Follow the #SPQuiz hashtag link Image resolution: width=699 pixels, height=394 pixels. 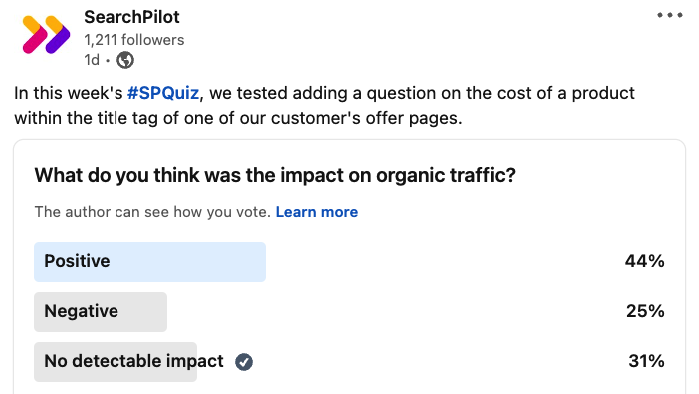point(163,93)
